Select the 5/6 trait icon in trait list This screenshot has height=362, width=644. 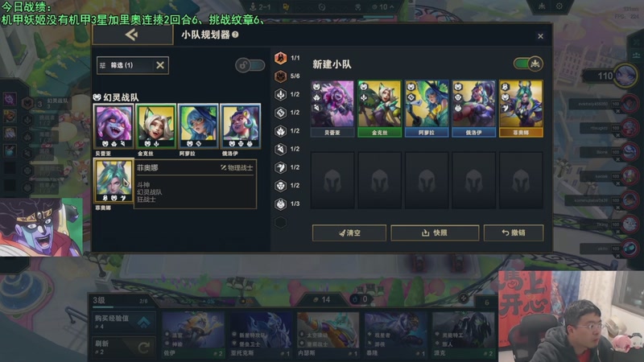coord(280,76)
